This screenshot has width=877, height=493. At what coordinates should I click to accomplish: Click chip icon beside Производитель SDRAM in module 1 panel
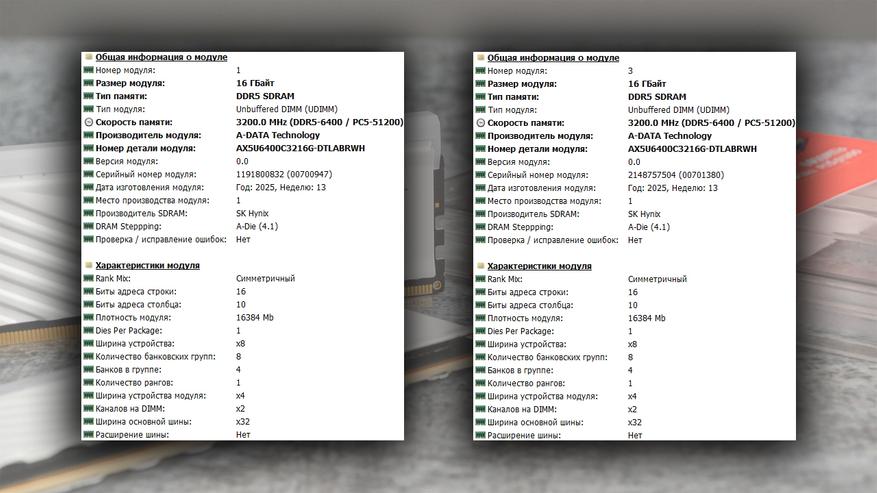click(88, 213)
